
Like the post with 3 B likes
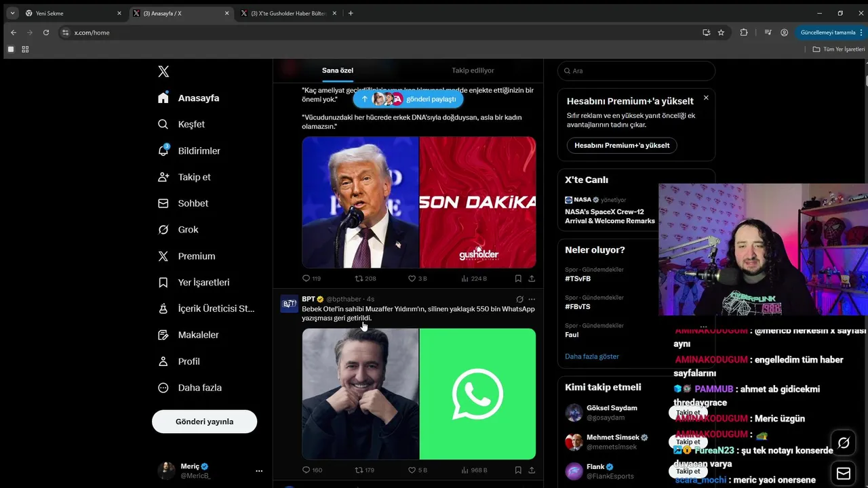pos(417,279)
